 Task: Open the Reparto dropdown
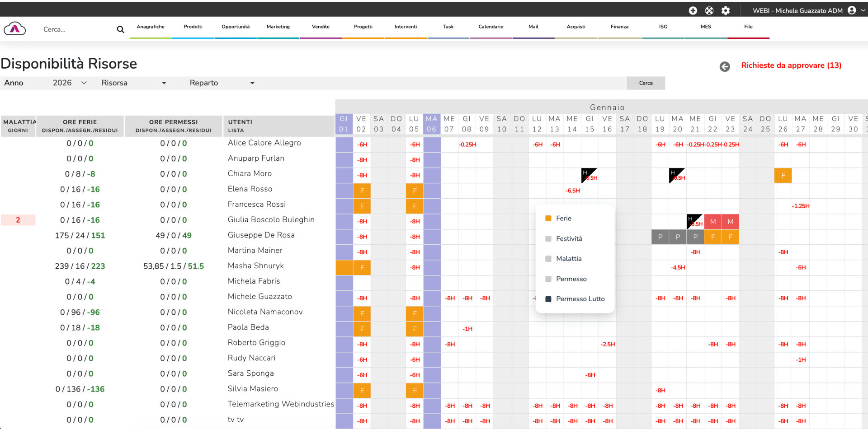point(222,83)
